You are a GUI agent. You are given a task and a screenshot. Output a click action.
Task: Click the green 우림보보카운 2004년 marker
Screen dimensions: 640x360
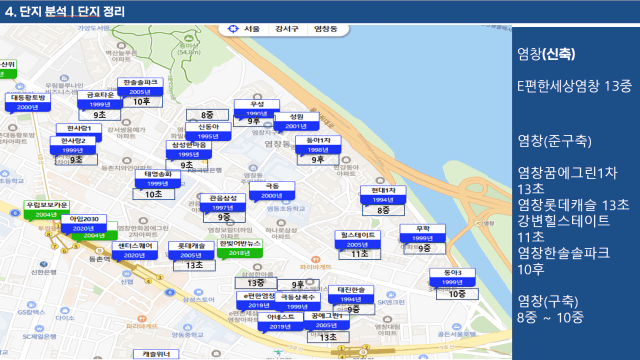coord(46,209)
